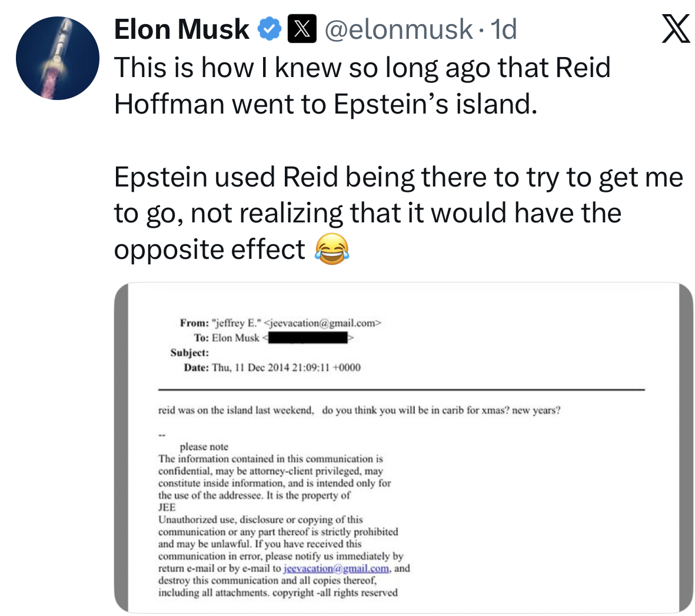
Task: Click the blue verified checkmark badge
Action: (x=270, y=29)
